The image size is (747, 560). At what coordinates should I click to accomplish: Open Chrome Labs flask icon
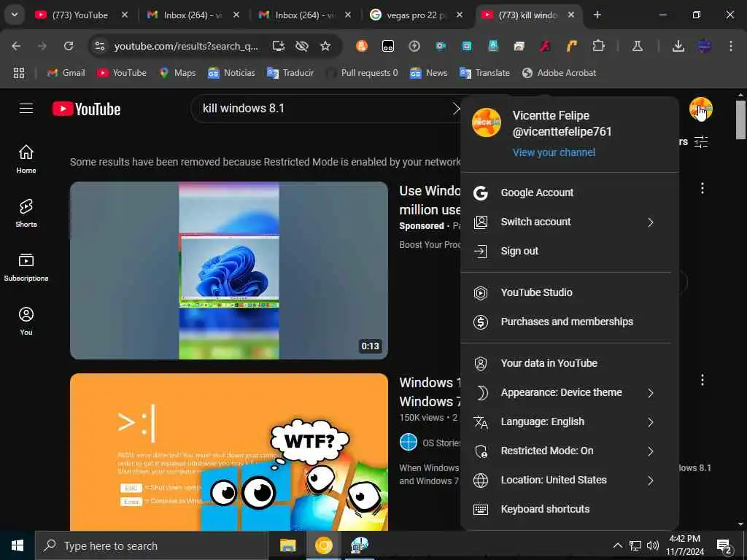point(638,46)
